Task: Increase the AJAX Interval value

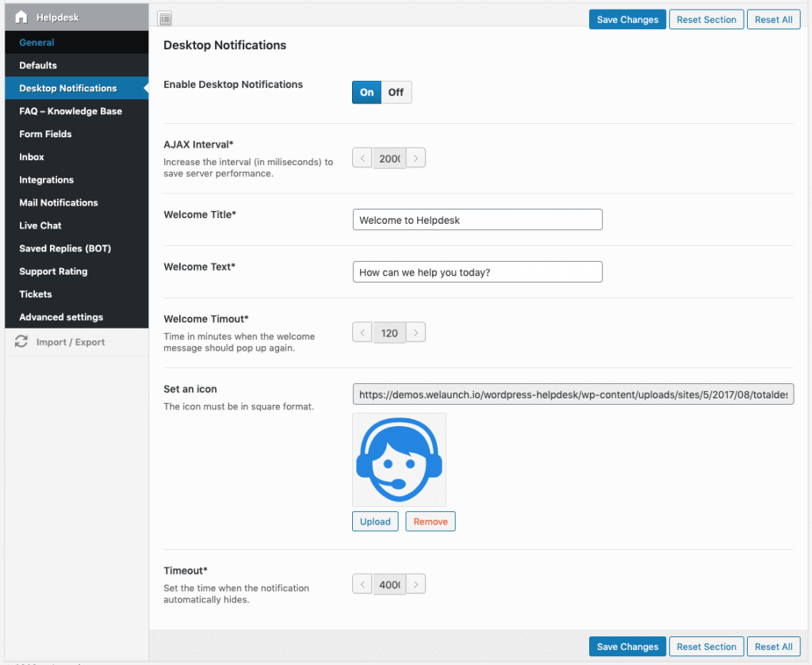Action: (416, 159)
